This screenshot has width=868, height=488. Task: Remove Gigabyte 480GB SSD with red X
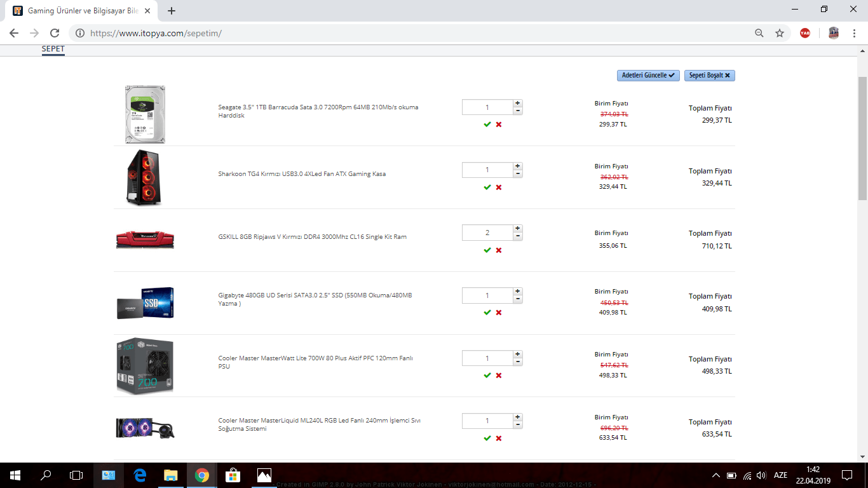click(499, 313)
